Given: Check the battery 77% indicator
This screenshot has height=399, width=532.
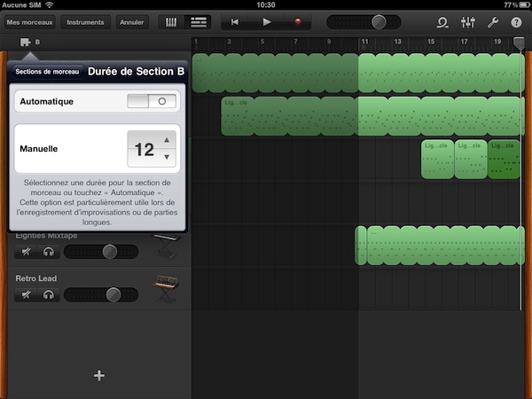Looking at the screenshot, I should [516, 4].
